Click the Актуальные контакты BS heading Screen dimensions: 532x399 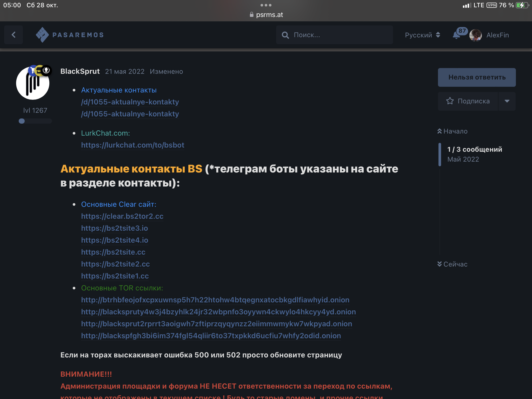click(131, 169)
